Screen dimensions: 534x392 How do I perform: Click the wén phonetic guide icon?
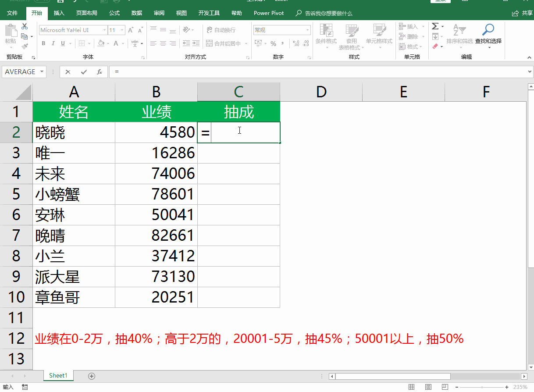(x=135, y=43)
